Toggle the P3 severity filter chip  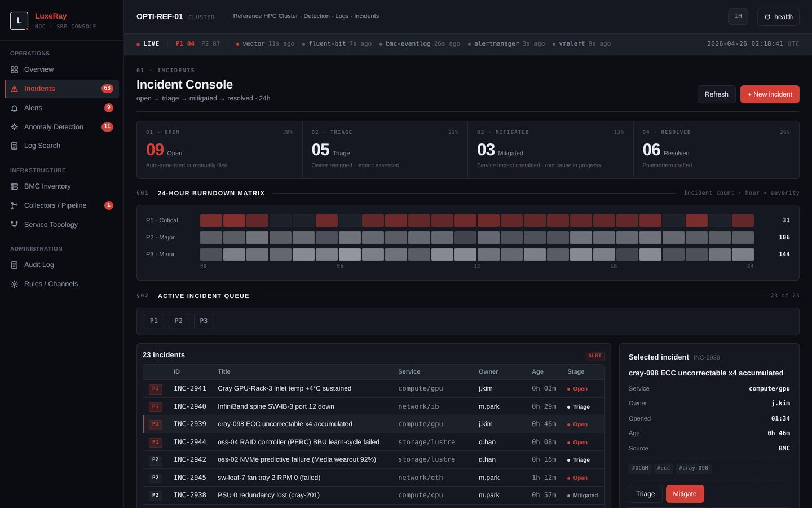click(204, 321)
